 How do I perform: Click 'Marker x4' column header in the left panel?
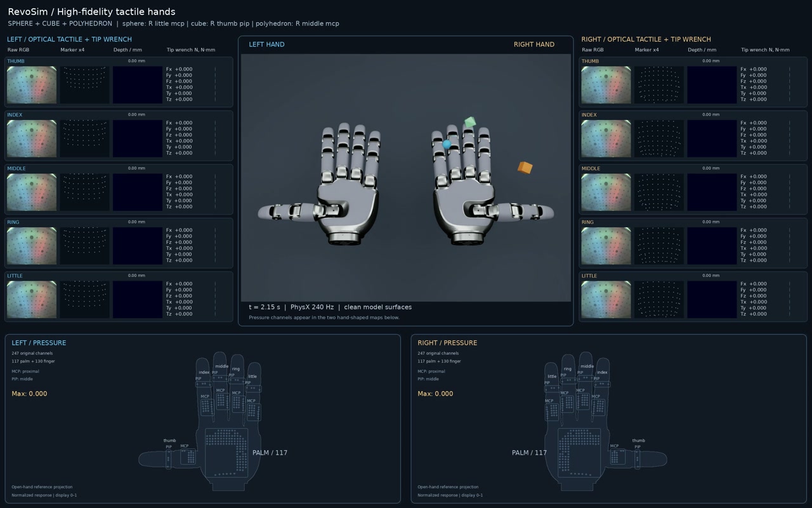[72, 50]
